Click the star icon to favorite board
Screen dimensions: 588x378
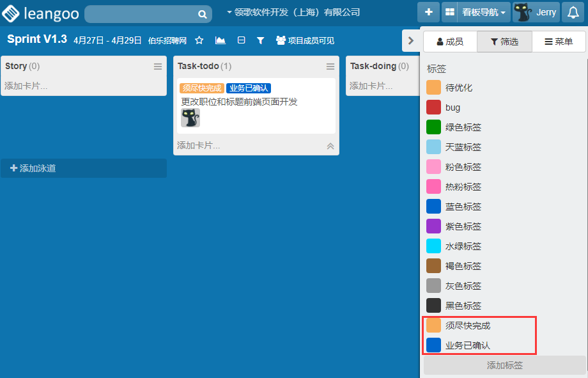pos(199,40)
